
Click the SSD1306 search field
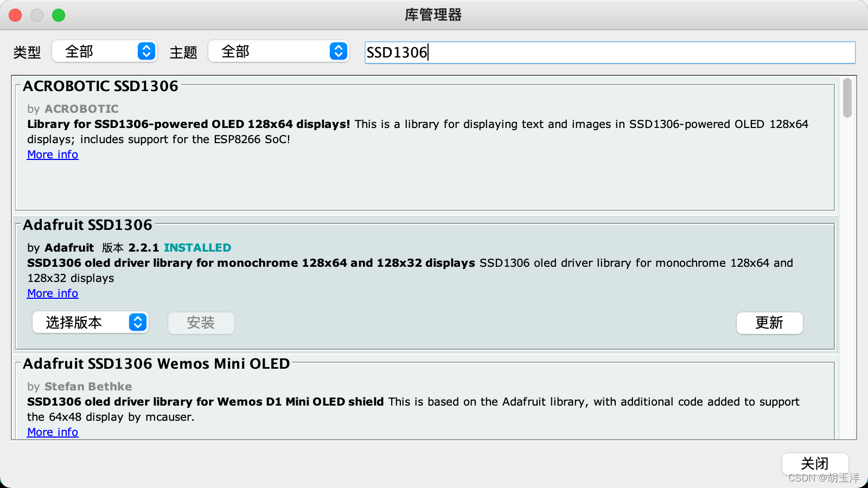coord(610,53)
